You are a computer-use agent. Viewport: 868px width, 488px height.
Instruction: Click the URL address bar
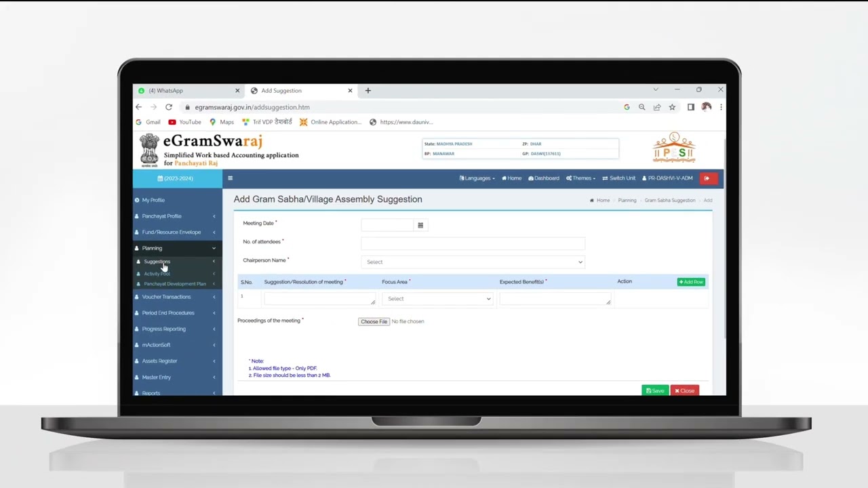point(400,107)
